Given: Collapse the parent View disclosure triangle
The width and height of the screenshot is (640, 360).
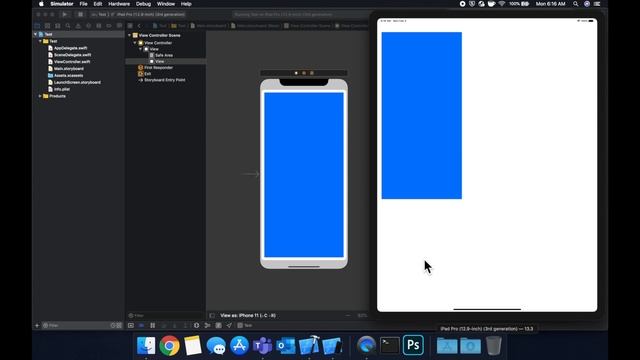Looking at the screenshot, I should (x=140, y=49).
